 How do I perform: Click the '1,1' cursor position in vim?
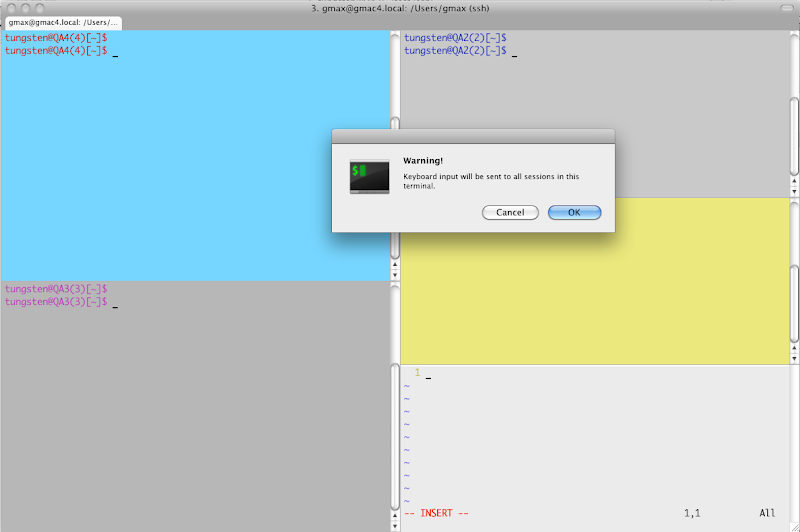coord(692,513)
